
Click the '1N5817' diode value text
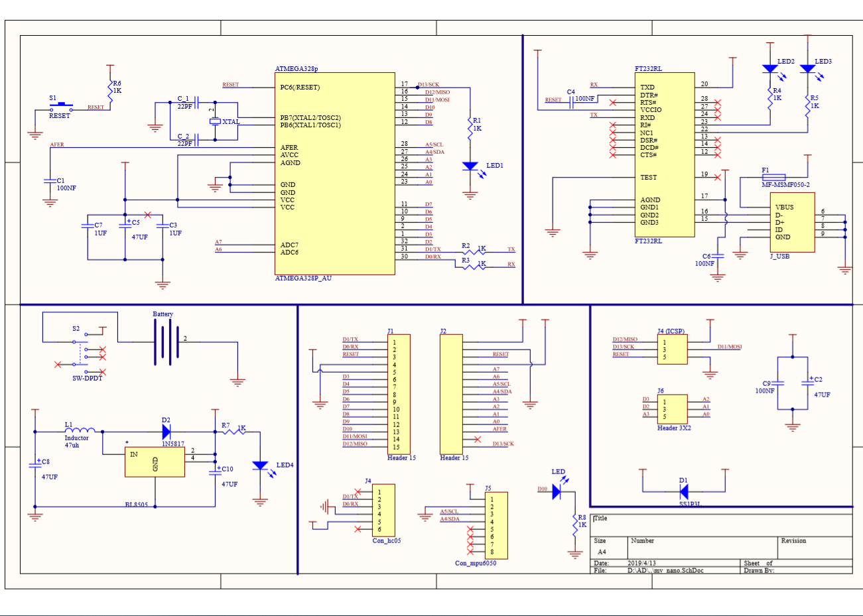click(x=173, y=444)
